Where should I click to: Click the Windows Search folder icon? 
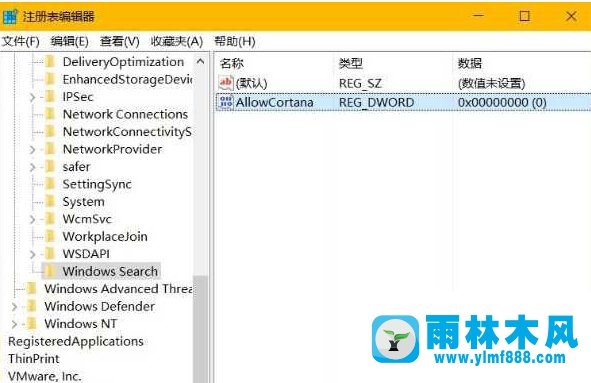coord(50,271)
